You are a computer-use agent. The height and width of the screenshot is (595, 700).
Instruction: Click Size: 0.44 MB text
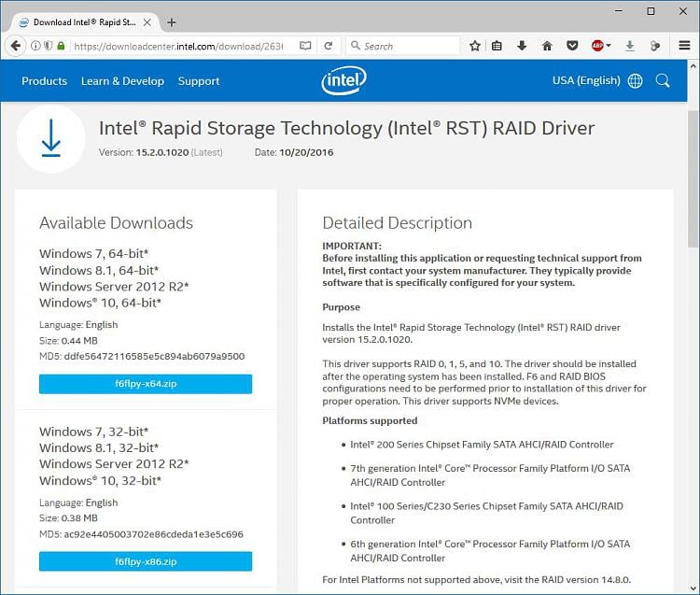68,341
